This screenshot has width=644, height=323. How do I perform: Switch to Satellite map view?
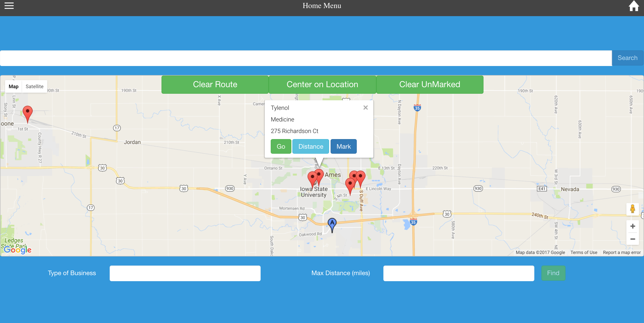coord(34,86)
